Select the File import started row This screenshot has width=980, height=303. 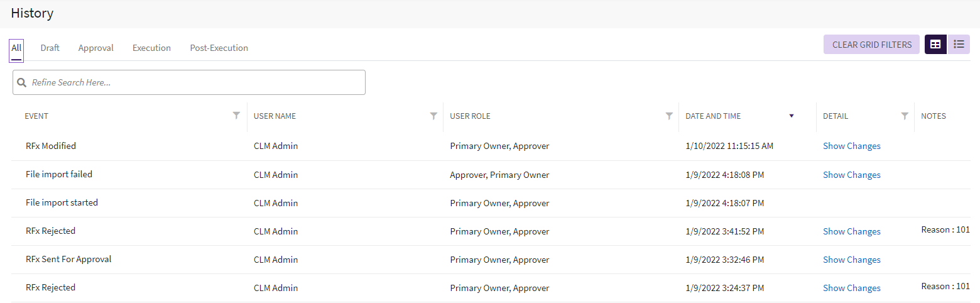pyautogui.click(x=62, y=203)
